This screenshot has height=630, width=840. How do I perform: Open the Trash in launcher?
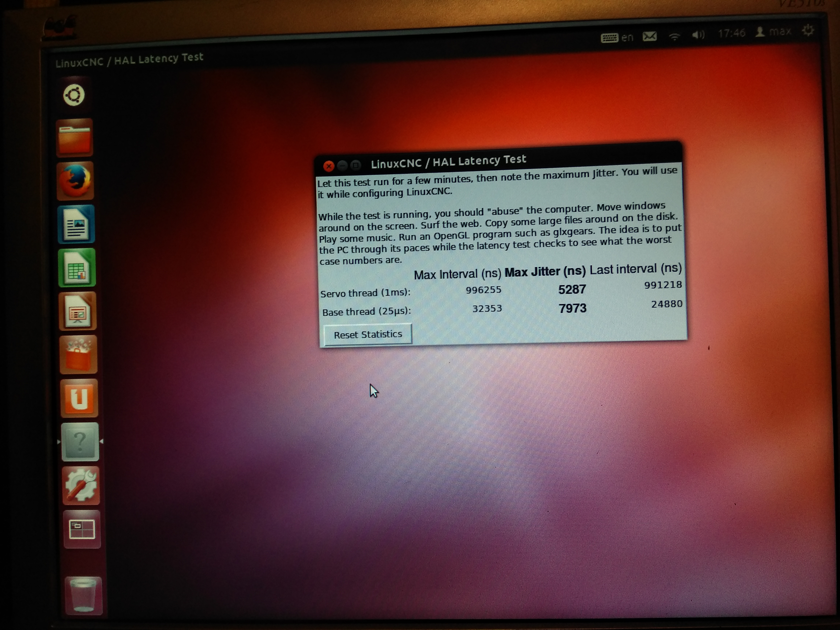[x=83, y=595]
